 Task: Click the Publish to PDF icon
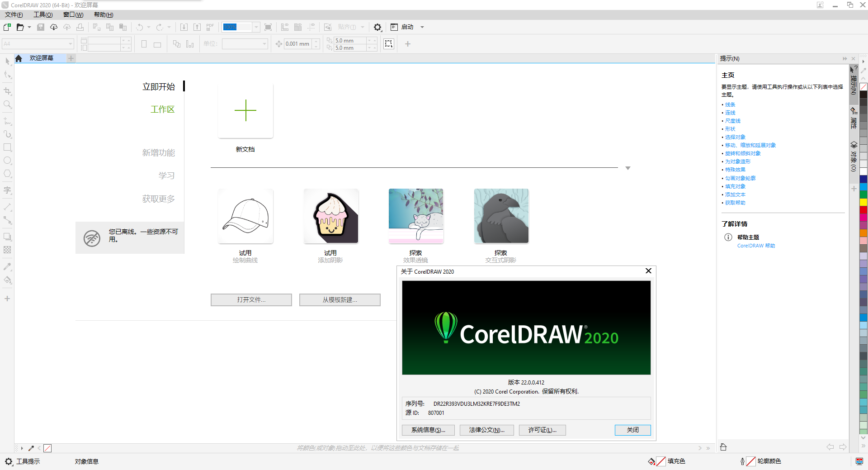[210, 27]
